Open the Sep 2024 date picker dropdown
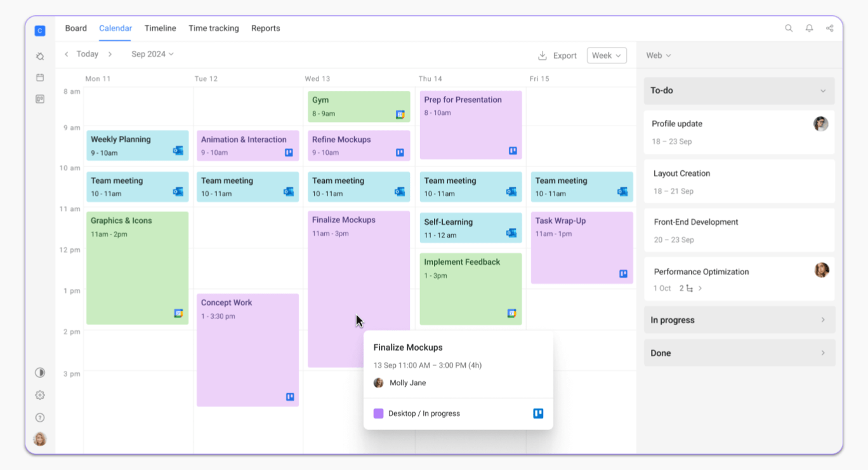This screenshot has width=868, height=470. pos(152,54)
